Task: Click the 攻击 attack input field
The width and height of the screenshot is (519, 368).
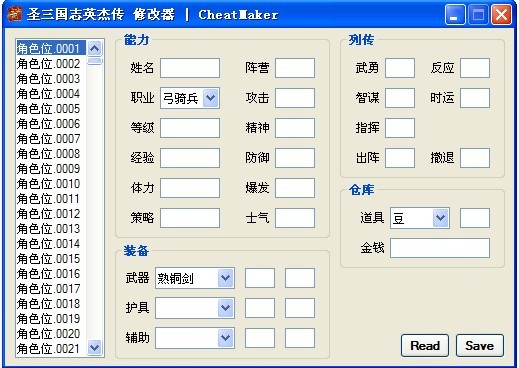Action: [x=295, y=98]
